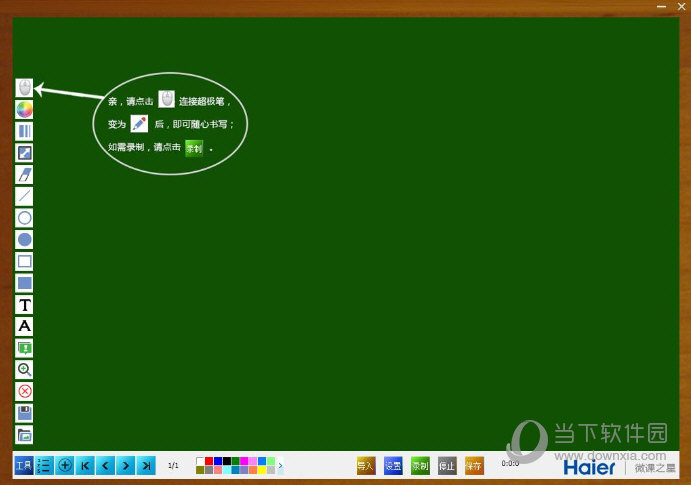Select the T text tool

coord(24,304)
